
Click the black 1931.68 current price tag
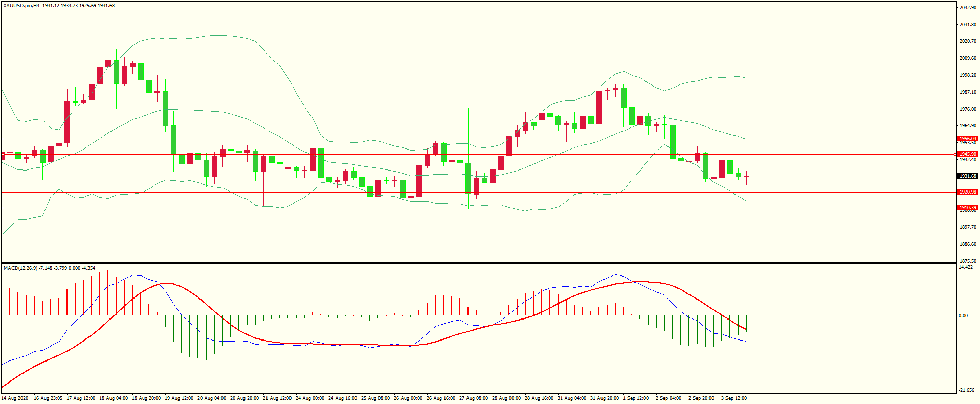point(968,176)
